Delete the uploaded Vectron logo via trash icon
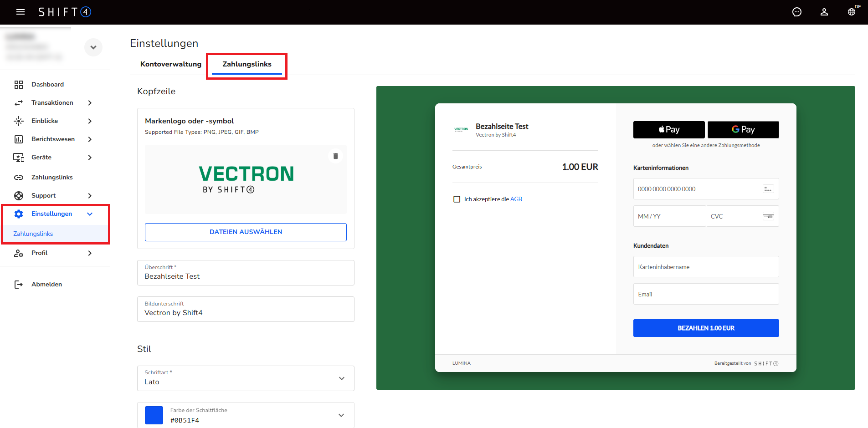 [335, 156]
